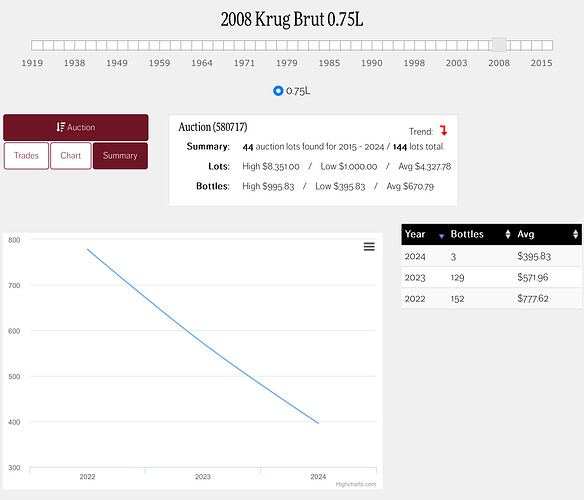The image size is (584, 500).
Task: Select the 2015 vintage label
Action: (x=542, y=63)
